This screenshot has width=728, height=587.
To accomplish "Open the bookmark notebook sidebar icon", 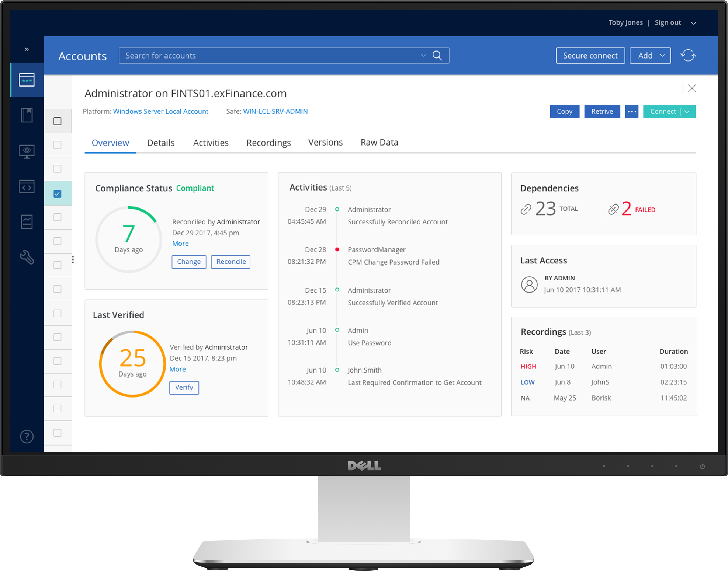I will coord(27,115).
